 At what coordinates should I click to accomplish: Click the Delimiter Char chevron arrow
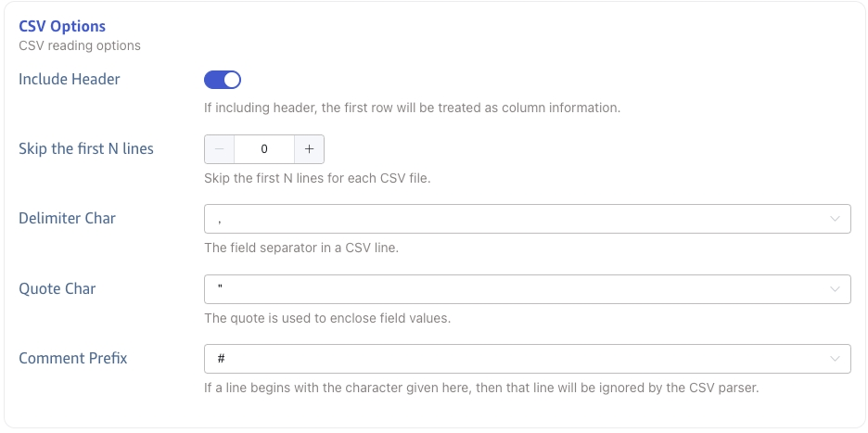(x=835, y=220)
